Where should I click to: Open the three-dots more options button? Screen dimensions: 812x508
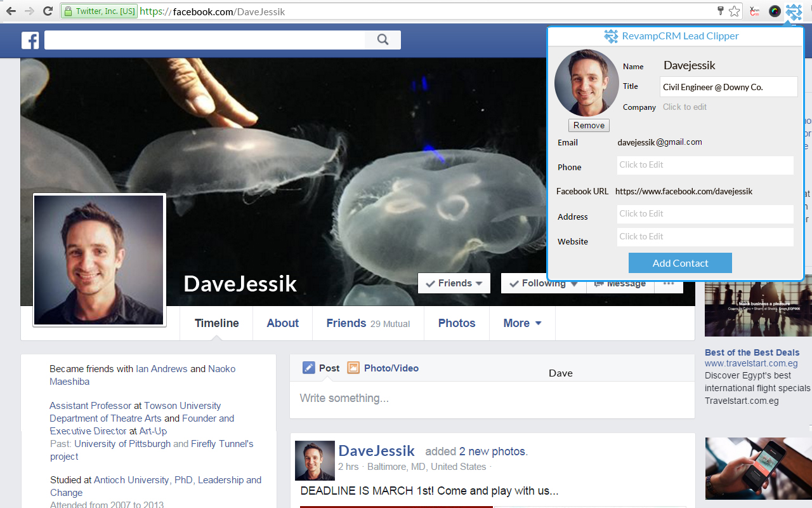coord(669,283)
